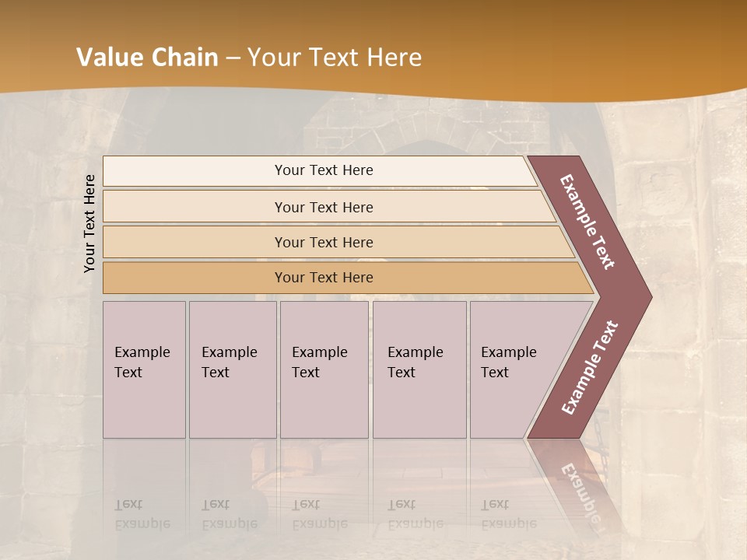Select the mirrored reflection text under the rightmost box
This screenshot has height=560, width=747.
[508, 514]
